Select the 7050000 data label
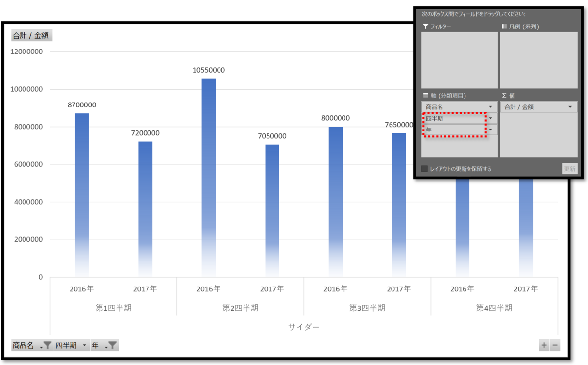 tap(272, 136)
